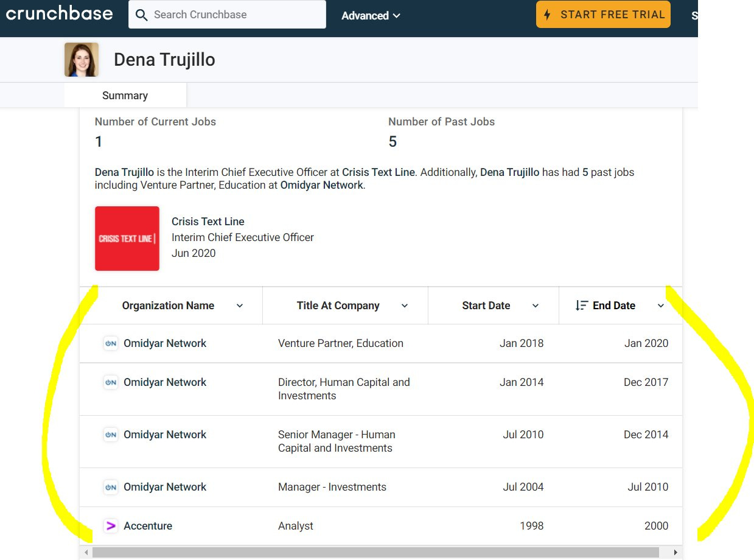Viewport: 754px width, 560px height.
Task: Expand Organization Name column dropdown arrow
Action: coord(240,306)
